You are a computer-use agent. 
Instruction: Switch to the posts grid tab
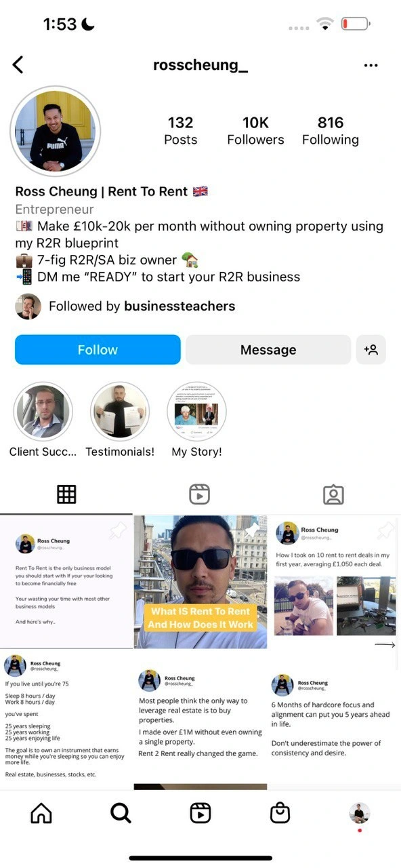pyautogui.click(x=66, y=494)
